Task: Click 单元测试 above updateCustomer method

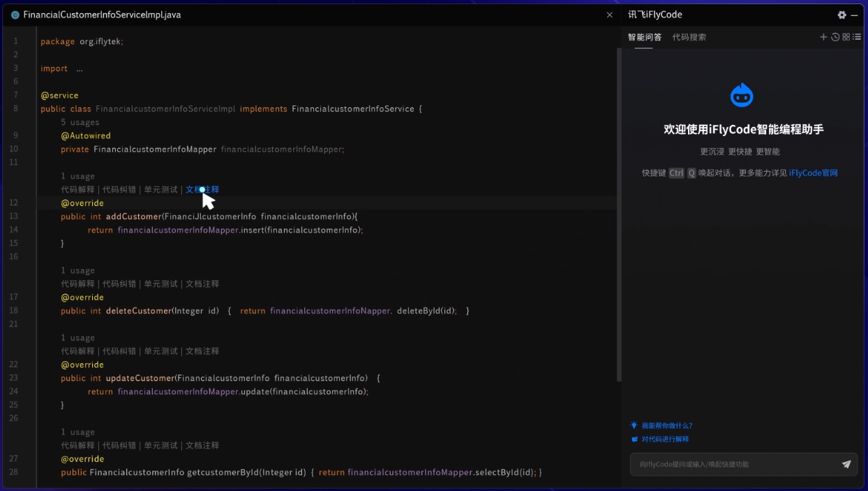Action: click(x=161, y=352)
